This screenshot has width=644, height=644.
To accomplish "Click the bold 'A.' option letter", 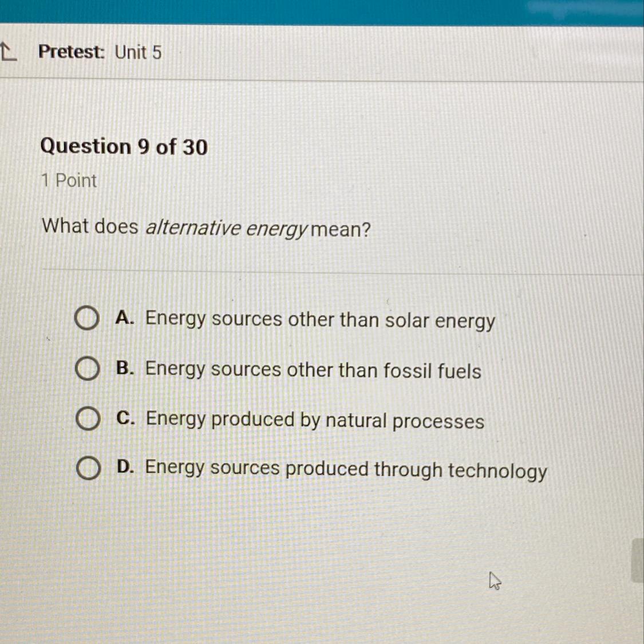I will pos(125,318).
